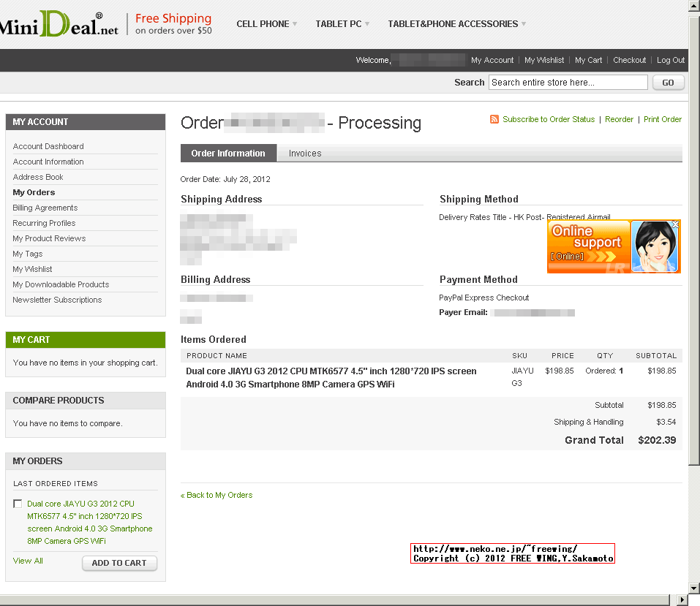The width and height of the screenshot is (700, 606).
Task: Click Print Order
Action: pyautogui.click(x=662, y=119)
